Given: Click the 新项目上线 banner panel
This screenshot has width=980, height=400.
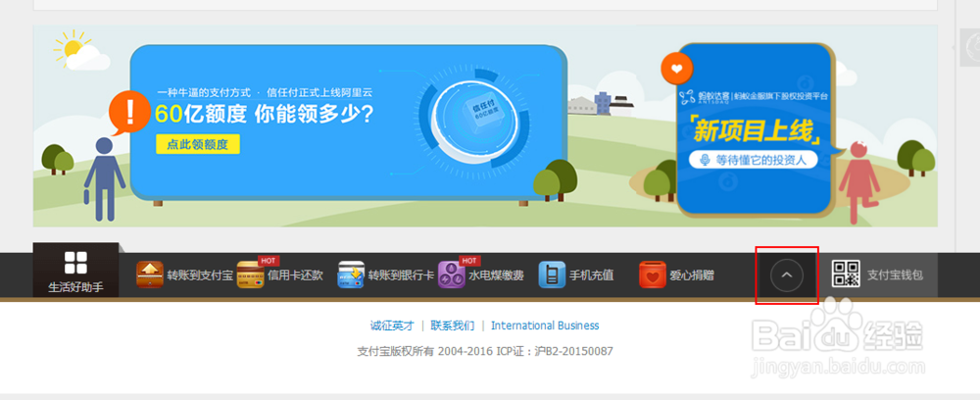Looking at the screenshot, I should coord(756,128).
